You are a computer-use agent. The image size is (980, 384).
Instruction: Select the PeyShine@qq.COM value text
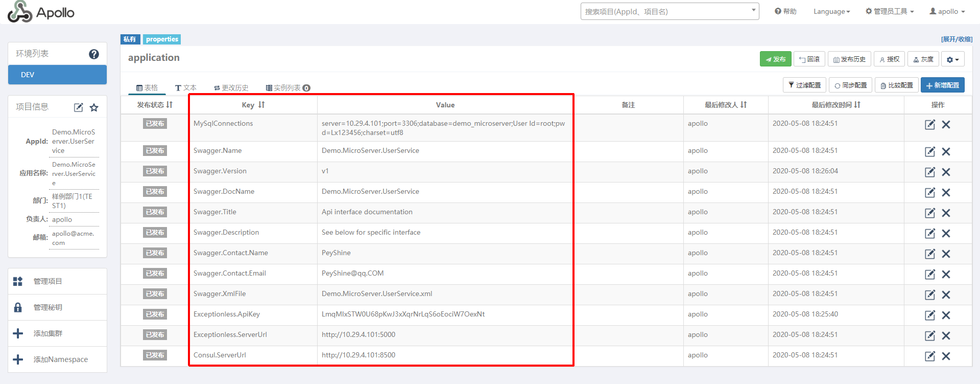point(352,274)
